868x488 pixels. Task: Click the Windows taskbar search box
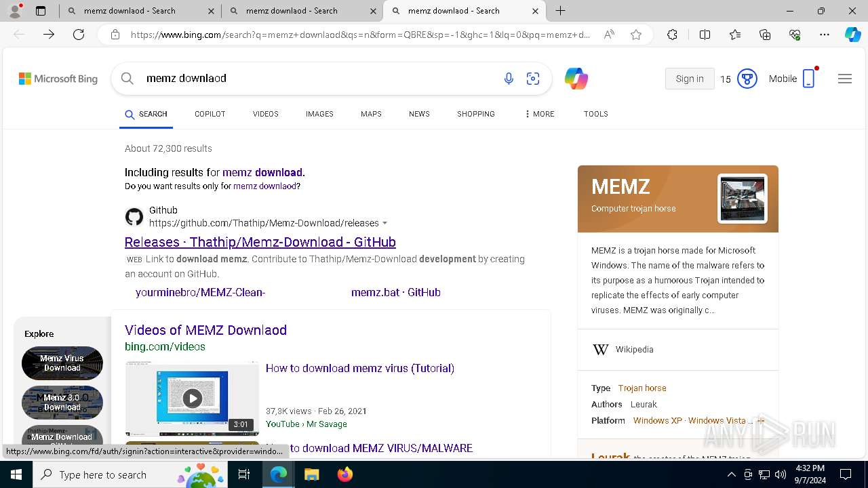click(130, 474)
